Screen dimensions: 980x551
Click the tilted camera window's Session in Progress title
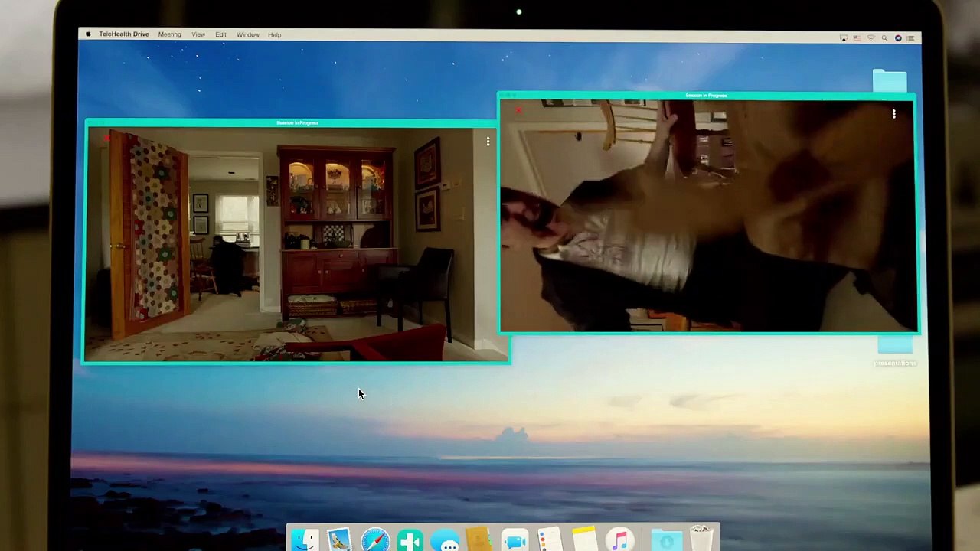pyautogui.click(x=706, y=96)
